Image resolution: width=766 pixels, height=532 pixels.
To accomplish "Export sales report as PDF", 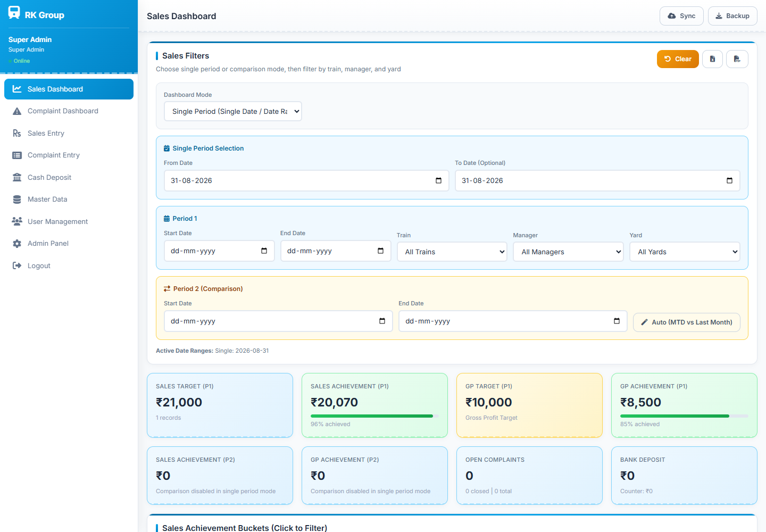I will (x=737, y=59).
